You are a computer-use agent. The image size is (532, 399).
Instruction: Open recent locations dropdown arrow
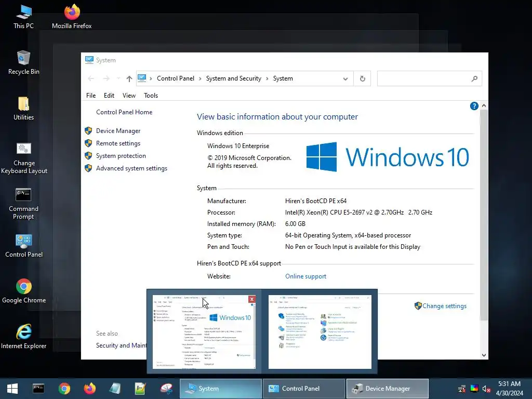coord(118,79)
